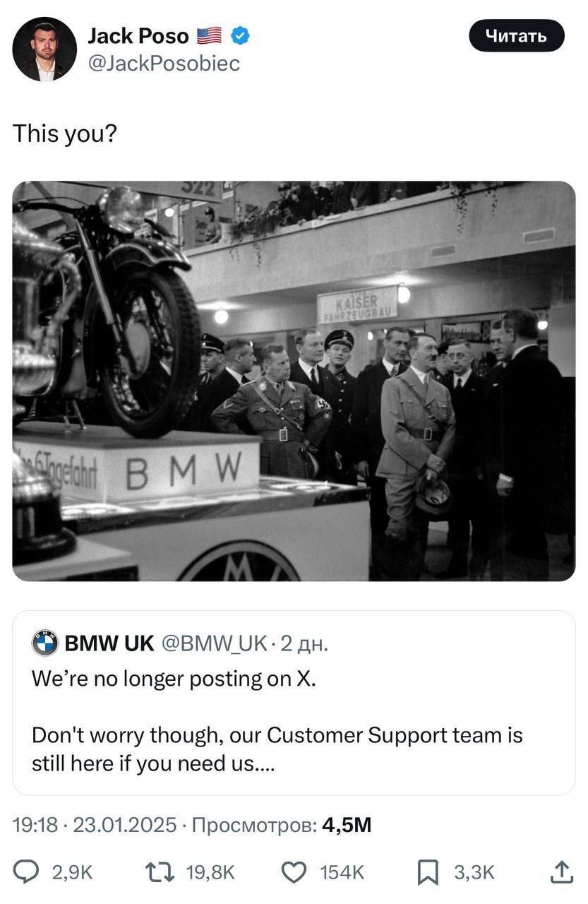This screenshot has height=904, width=588.
Task: Like the post with heart icon
Action: [x=293, y=873]
